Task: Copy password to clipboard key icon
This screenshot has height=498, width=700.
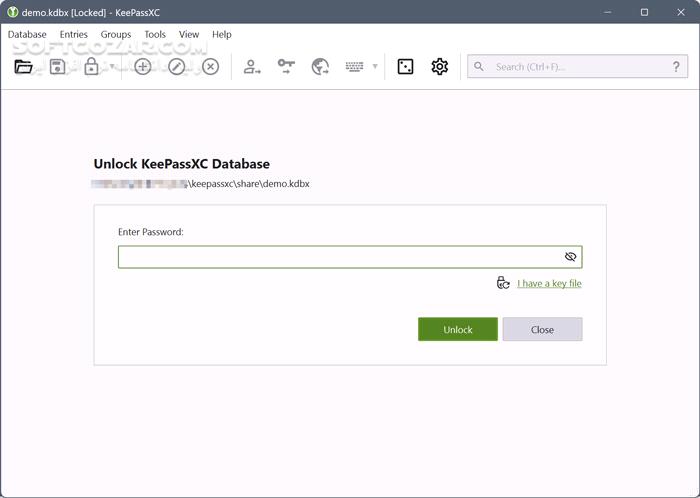Action: (x=286, y=66)
